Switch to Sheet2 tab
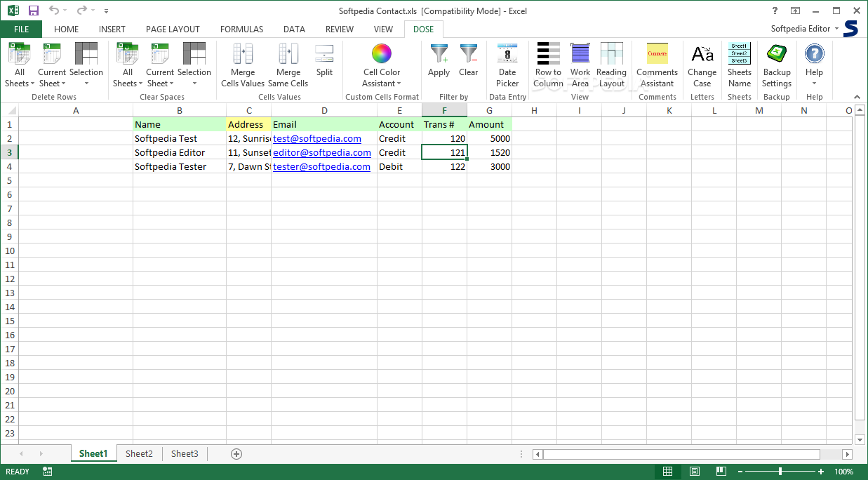The height and width of the screenshot is (480, 868). pyautogui.click(x=139, y=453)
